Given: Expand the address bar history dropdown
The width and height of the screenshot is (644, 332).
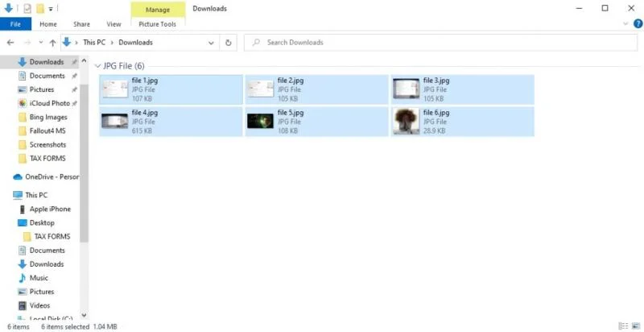Looking at the screenshot, I should tap(211, 43).
